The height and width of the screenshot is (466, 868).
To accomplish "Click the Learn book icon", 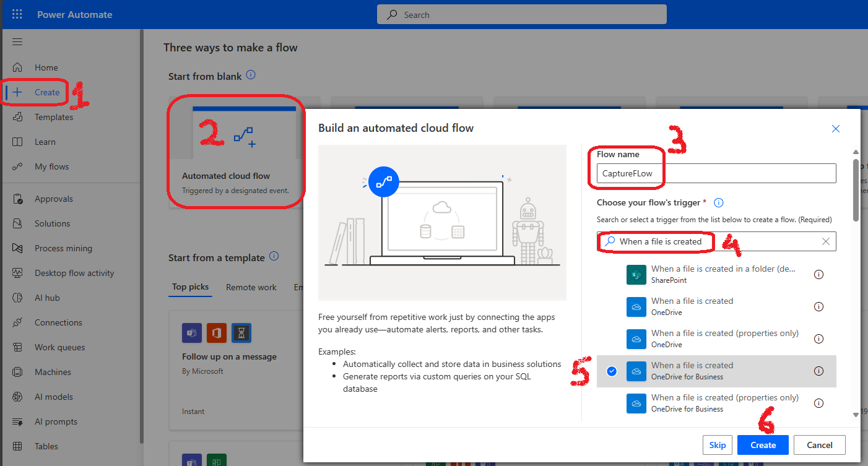I will pyautogui.click(x=17, y=142).
